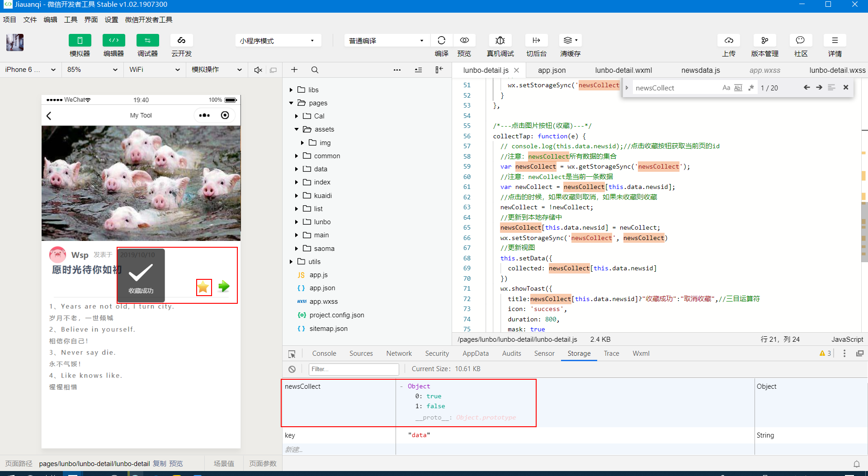Toggle the Debugger panel button

[148, 40]
